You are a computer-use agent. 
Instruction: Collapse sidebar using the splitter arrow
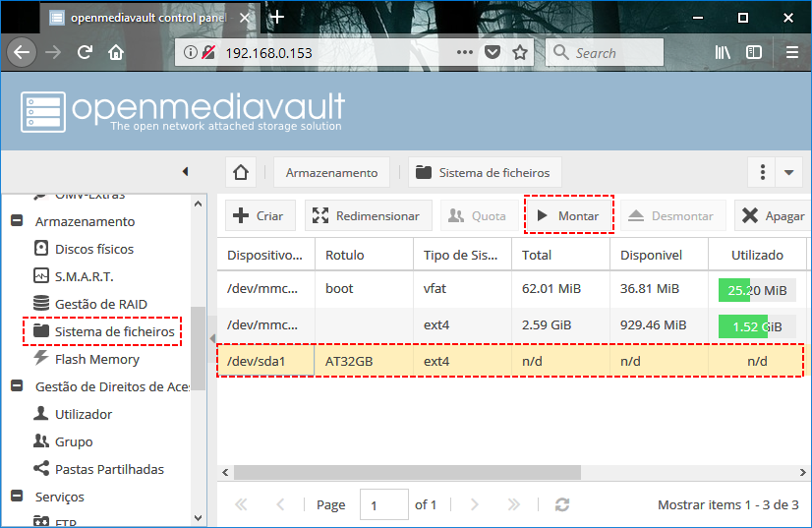click(212, 338)
